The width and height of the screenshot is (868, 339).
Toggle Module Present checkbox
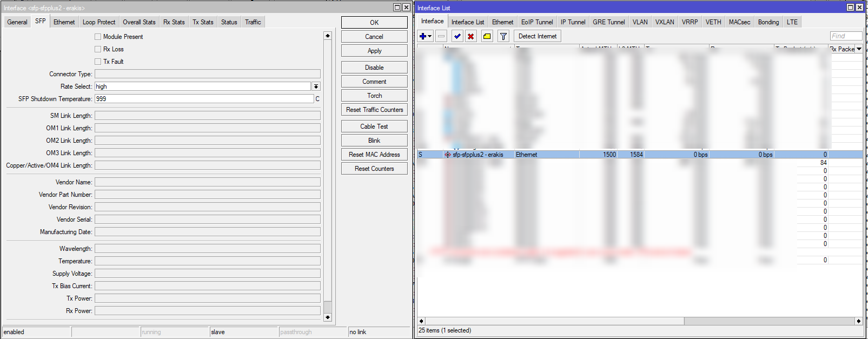[x=98, y=37]
